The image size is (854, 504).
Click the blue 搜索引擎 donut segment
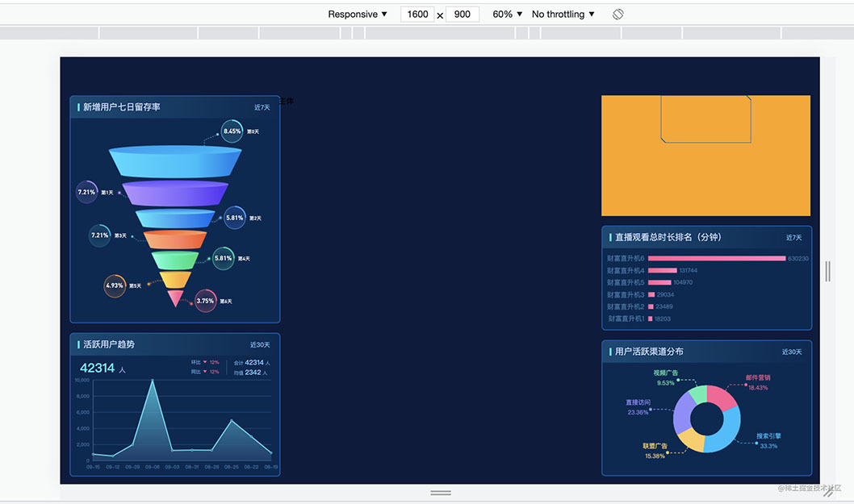click(x=726, y=433)
